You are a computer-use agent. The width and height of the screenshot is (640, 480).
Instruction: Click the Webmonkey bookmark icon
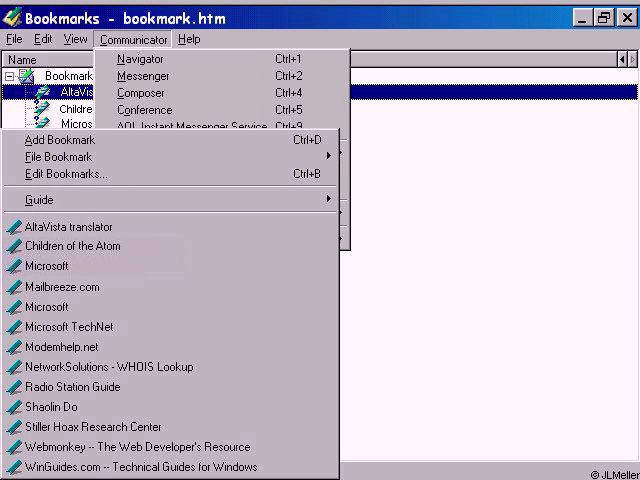pos(14,447)
